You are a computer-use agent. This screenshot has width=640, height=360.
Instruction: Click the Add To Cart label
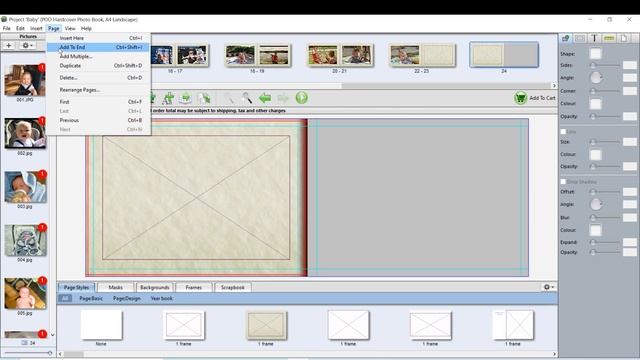pos(542,98)
